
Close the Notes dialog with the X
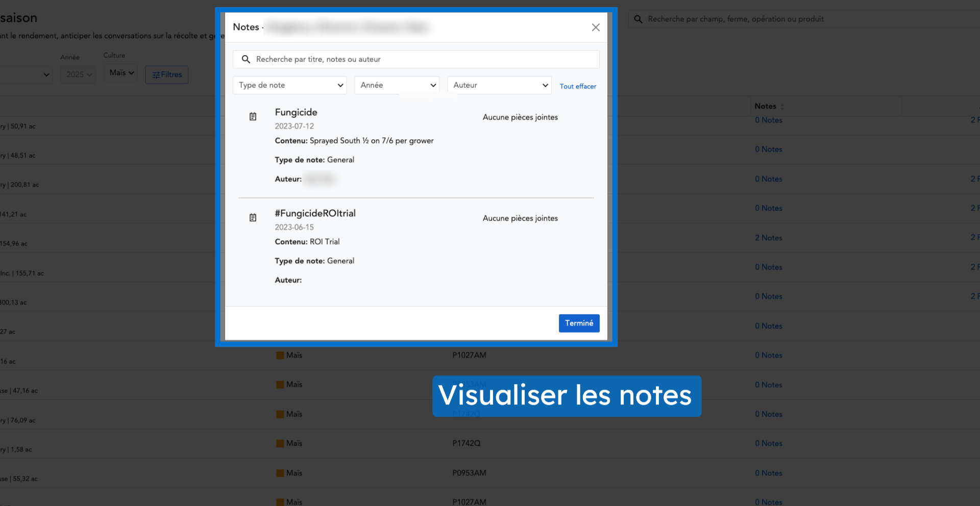(596, 28)
